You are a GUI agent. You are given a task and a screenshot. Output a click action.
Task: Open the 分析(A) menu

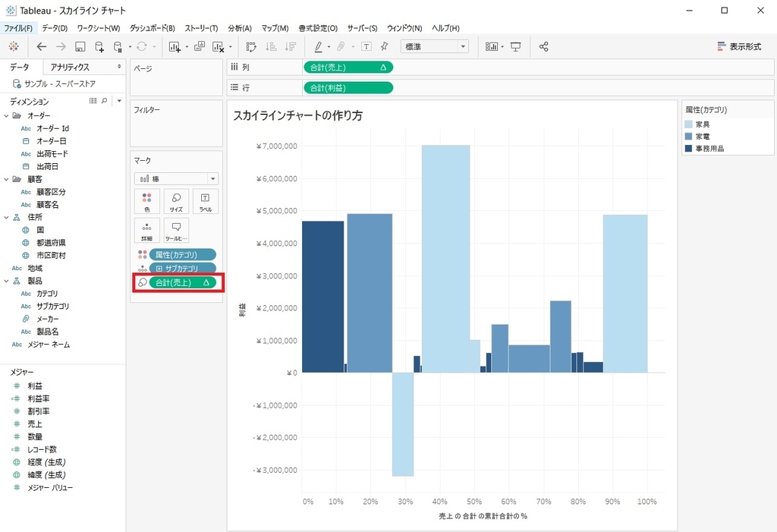(239, 28)
